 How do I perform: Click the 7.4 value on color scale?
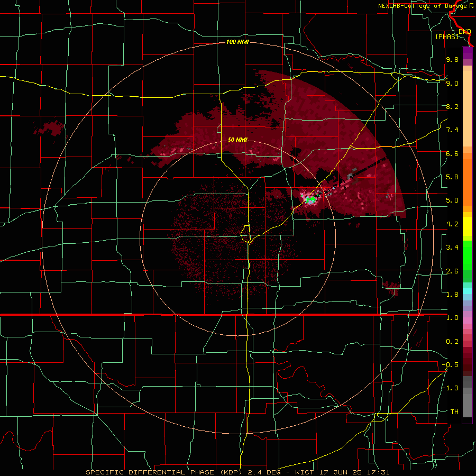(452, 130)
